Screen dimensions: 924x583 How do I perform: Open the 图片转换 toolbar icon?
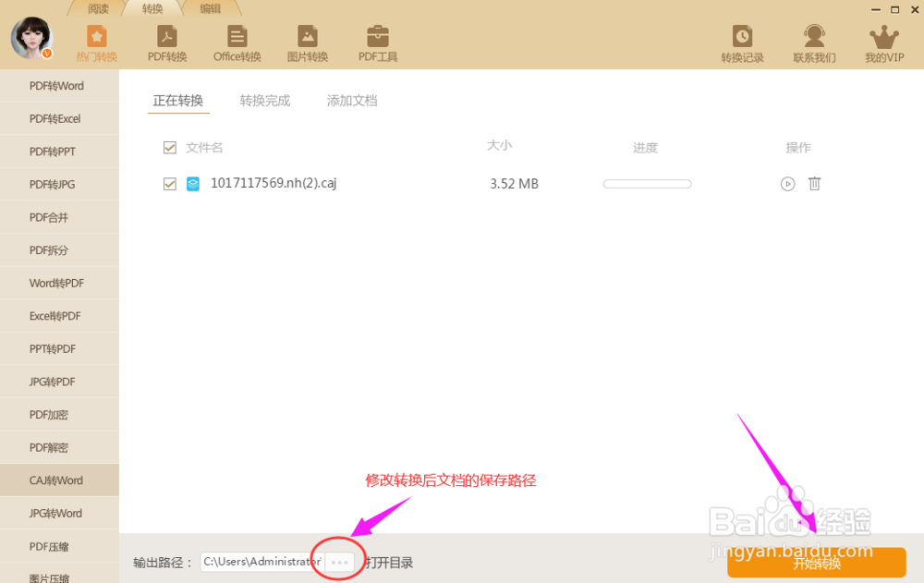pyautogui.click(x=307, y=44)
